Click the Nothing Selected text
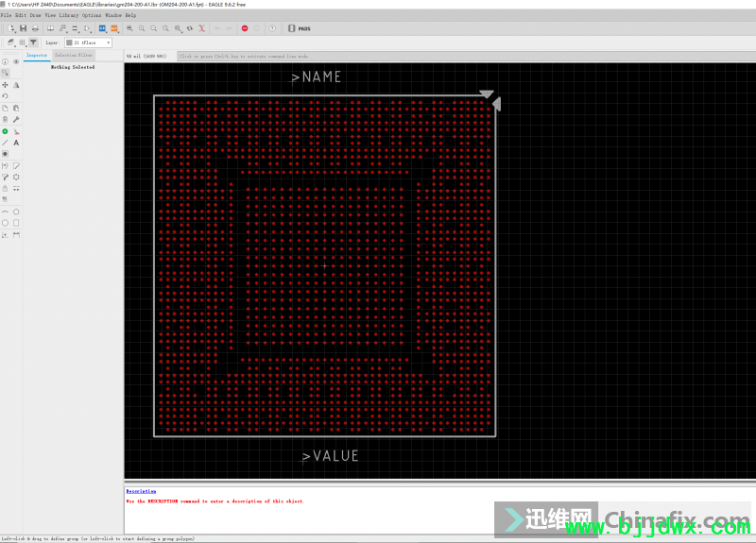This screenshot has width=756, height=543. (73, 67)
